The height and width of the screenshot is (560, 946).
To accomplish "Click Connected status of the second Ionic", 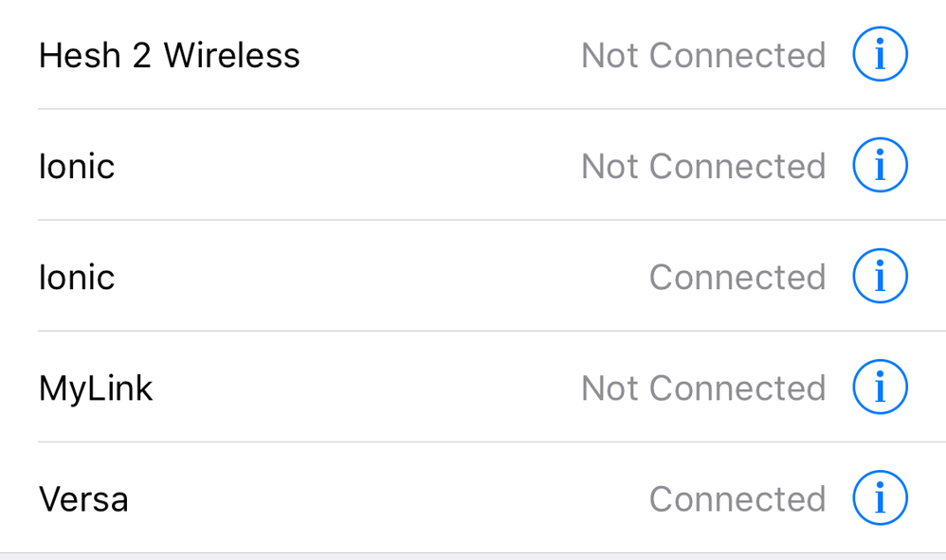I will [737, 277].
